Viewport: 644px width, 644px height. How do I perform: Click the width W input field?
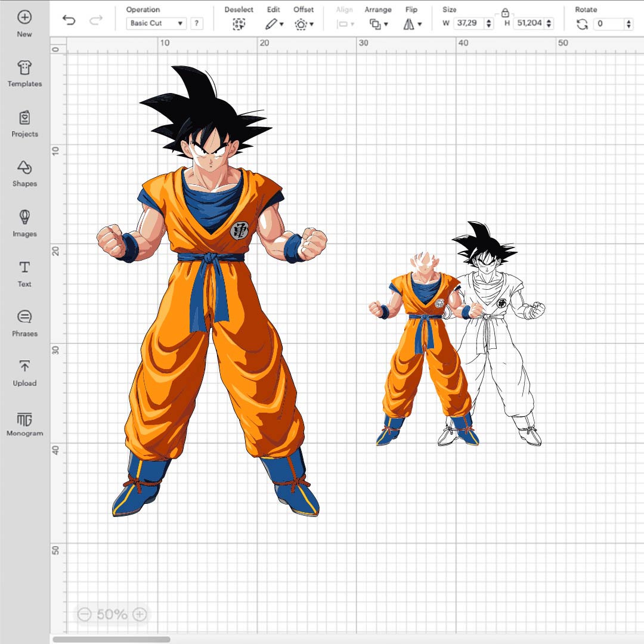click(468, 23)
